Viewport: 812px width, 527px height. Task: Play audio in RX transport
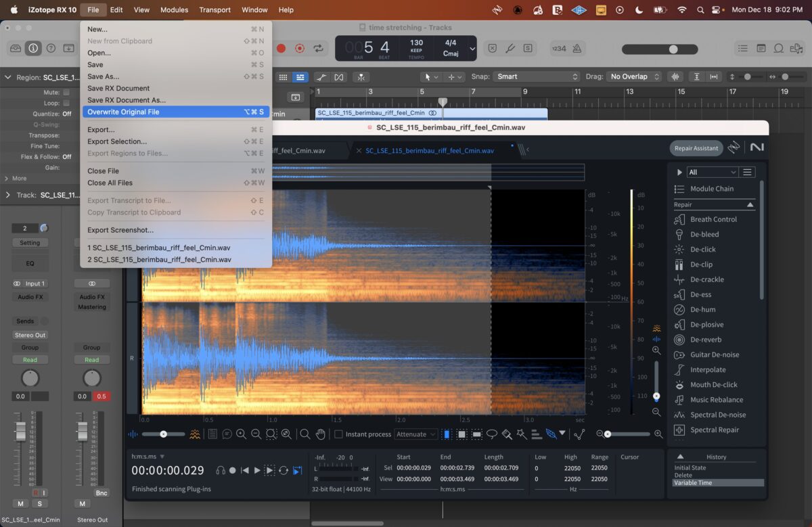coord(257,470)
